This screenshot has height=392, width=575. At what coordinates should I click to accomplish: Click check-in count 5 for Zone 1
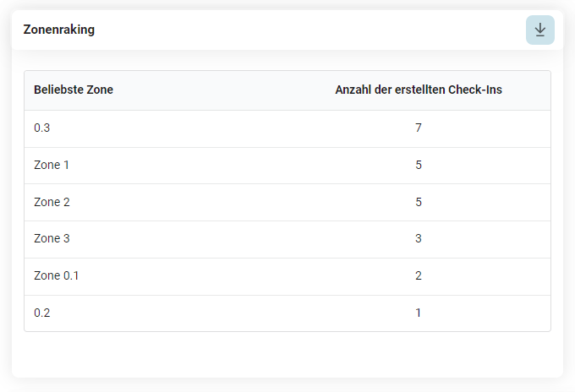pos(419,165)
